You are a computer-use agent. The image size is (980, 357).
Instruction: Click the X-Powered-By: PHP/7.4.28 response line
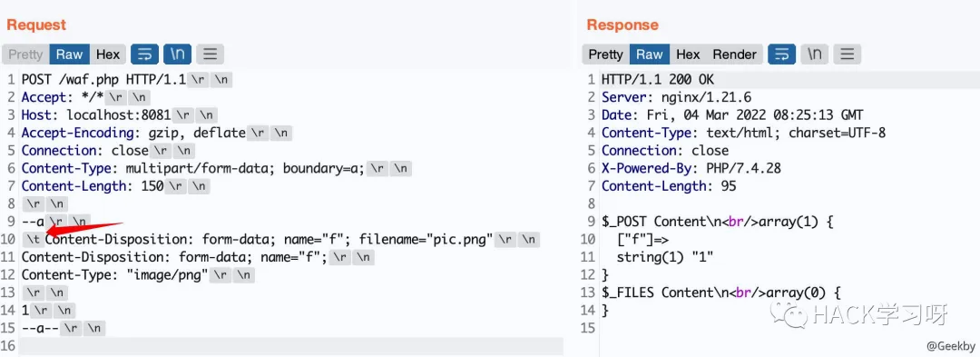(691, 169)
